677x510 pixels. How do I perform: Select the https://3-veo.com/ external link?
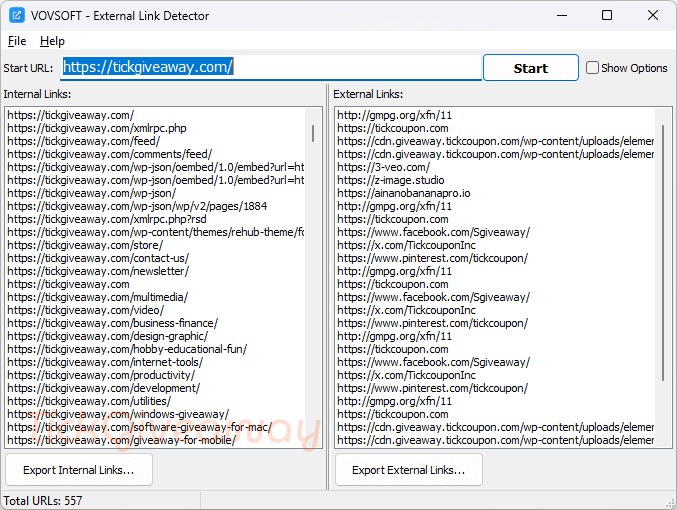click(x=495, y=167)
